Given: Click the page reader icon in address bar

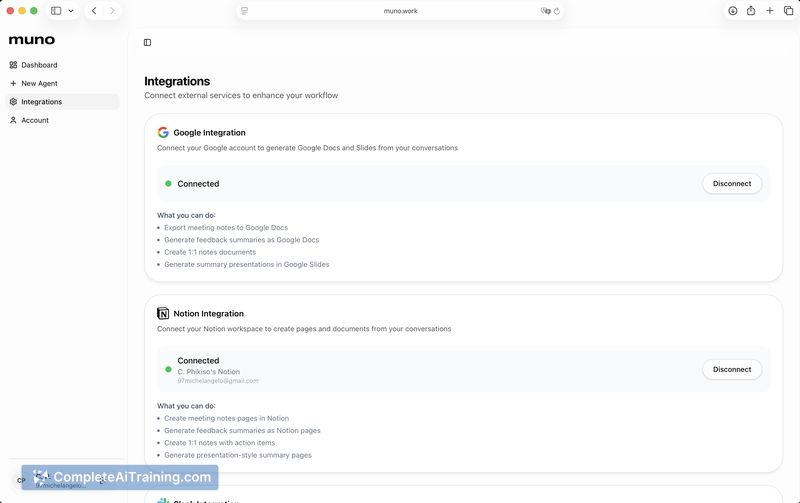Looking at the screenshot, I should 244,11.
